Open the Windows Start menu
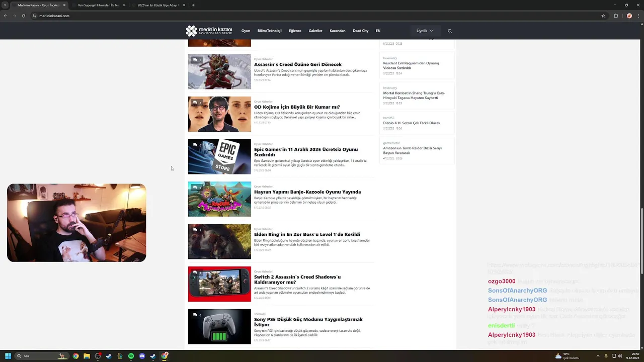Screen dimensions: 644x362 pyautogui.click(x=8, y=356)
